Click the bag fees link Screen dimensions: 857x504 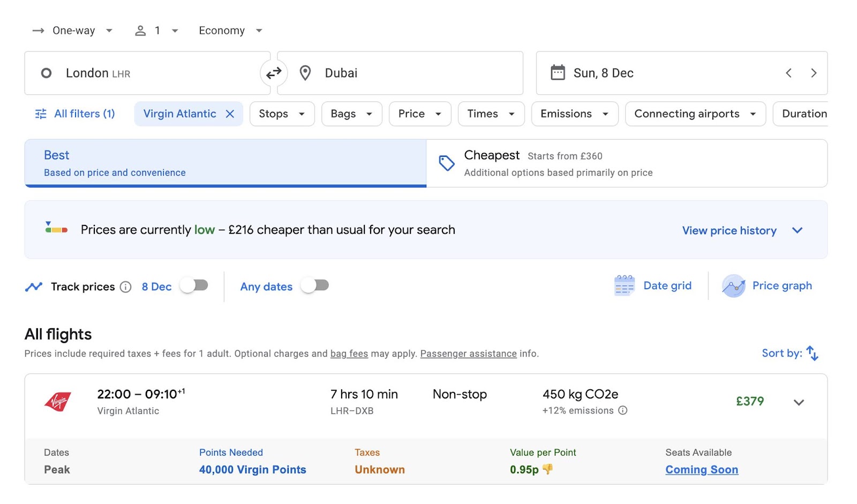pyautogui.click(x=349, y=353)
